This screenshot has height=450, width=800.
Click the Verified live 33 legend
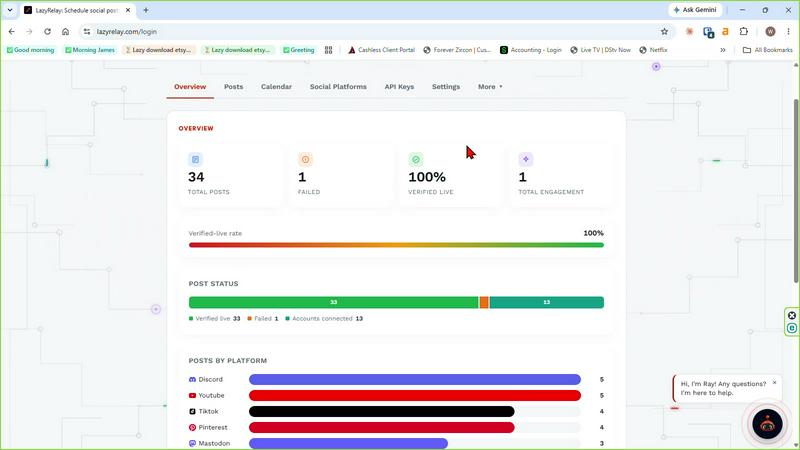point(214,318)
